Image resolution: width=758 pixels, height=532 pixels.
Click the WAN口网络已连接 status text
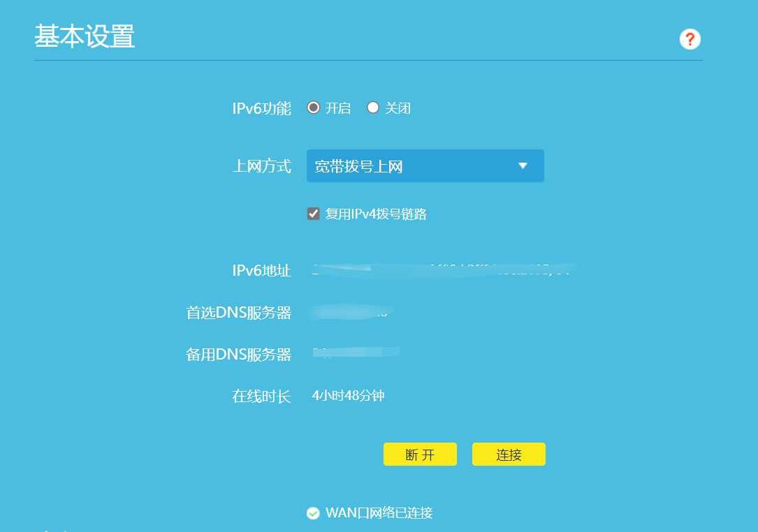pyautogui.click(x=379, y=513)
